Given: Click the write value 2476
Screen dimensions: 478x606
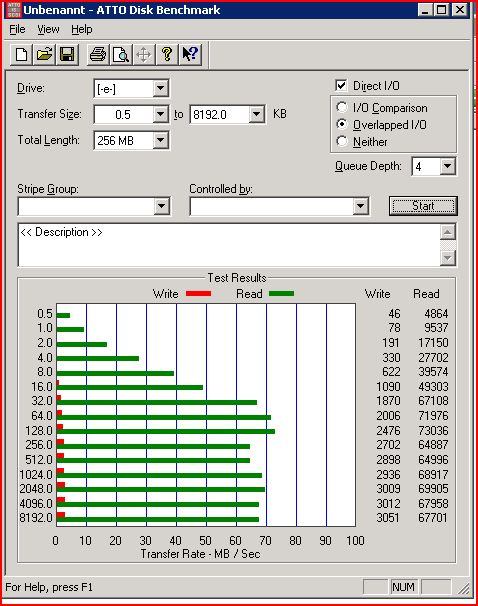Looking at the screenshot, I should [x=388, y=431].
